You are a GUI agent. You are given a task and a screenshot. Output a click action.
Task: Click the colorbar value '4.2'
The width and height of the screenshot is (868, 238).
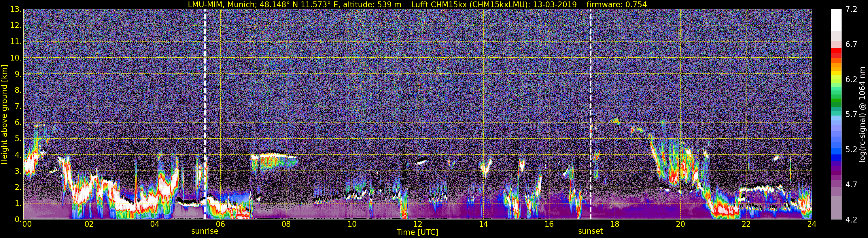851,220
